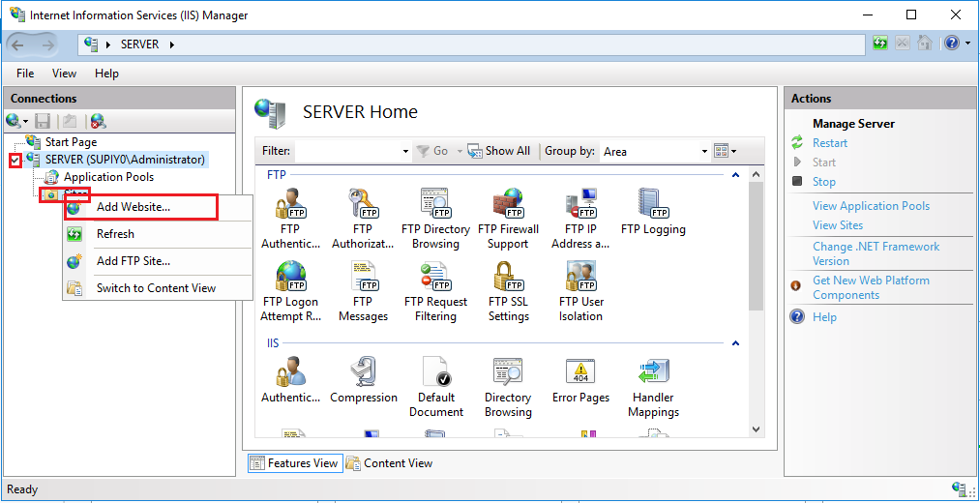Select SERVER (SUPIY0\Administrator) node

click(125, 160)
